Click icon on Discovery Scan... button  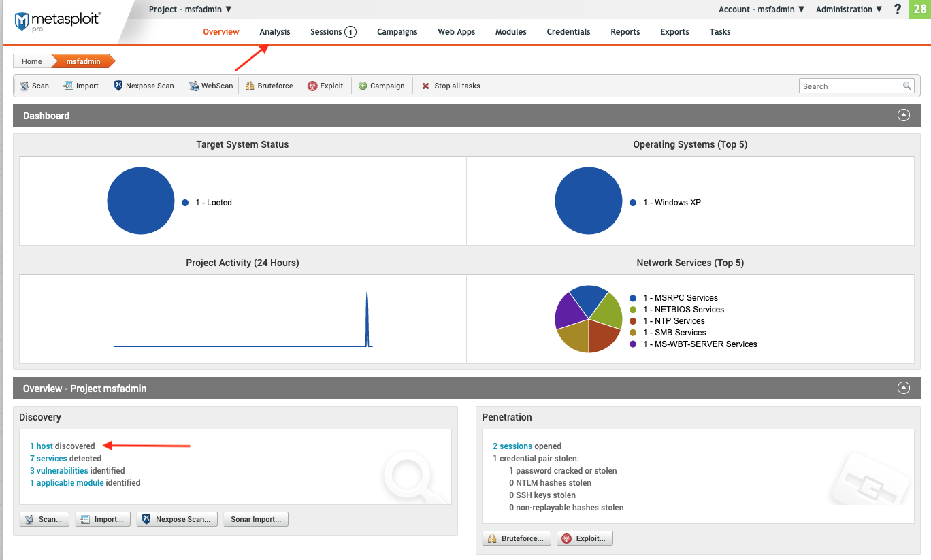tap(29, 519)
